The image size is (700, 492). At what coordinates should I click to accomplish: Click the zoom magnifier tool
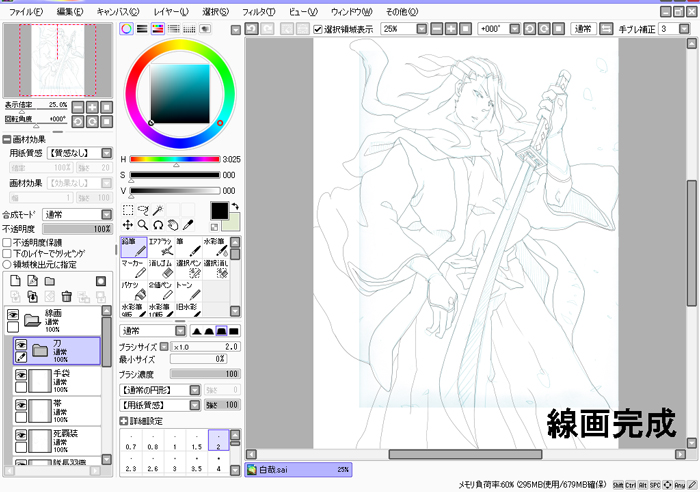(143, 226)
